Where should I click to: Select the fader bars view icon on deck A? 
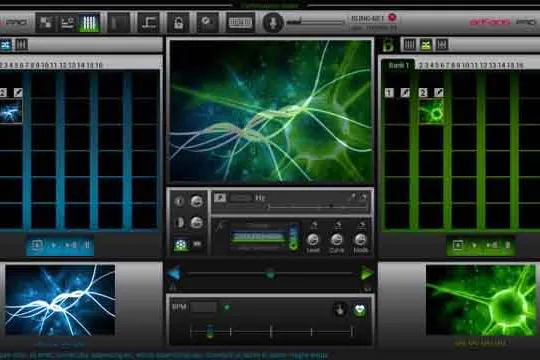[x=21, y=45]
